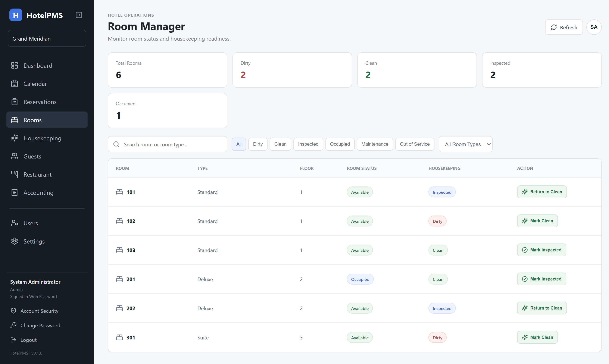Viewport: 609px width, 364px height.
Task: Open the All Room Types dropdown
Action: coord(465,144)
